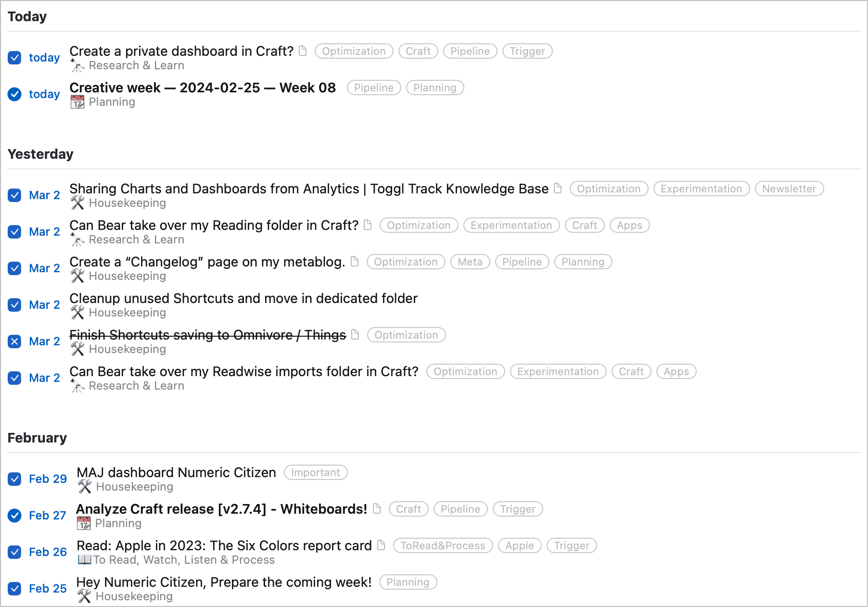Image resolution: width=868 pixels, height=607 pixels.
Task: Click 'Important' tag on 'MAJ dashboard' task
Action: coord(316,472)
